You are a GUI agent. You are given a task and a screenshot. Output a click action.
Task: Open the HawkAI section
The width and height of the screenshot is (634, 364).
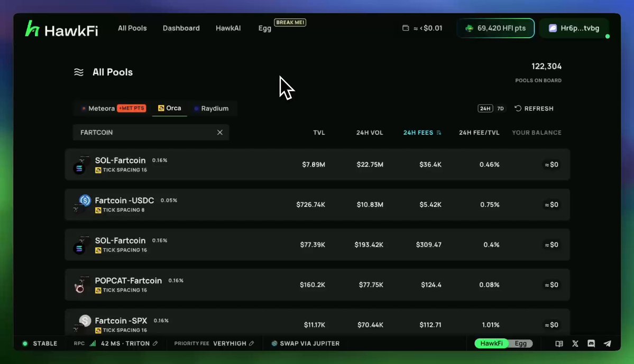[228, 28]
